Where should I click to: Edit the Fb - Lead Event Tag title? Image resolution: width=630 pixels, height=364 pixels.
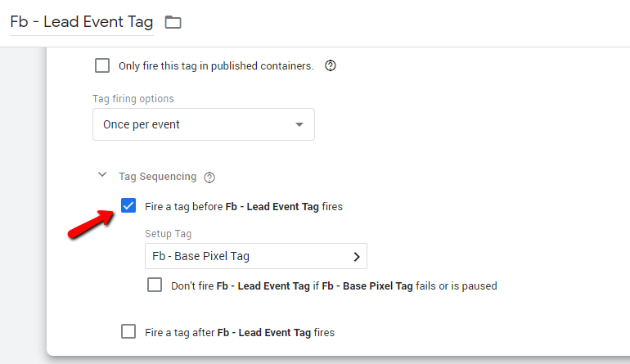[x=82, y=22]
